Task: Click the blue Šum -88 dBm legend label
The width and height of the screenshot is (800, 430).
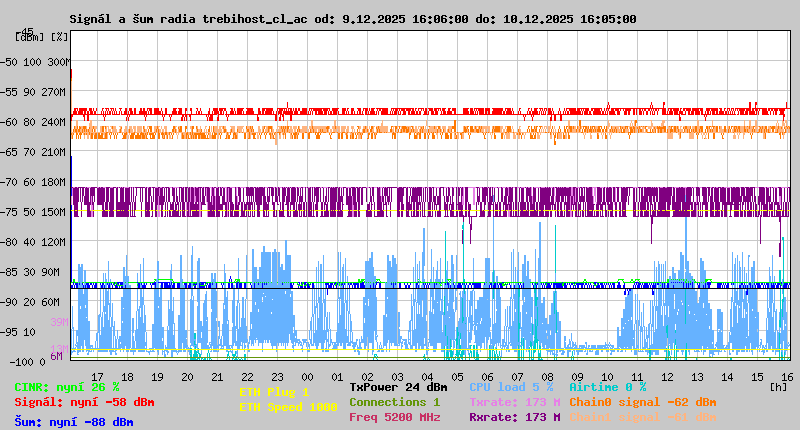Action: point(74,422)
